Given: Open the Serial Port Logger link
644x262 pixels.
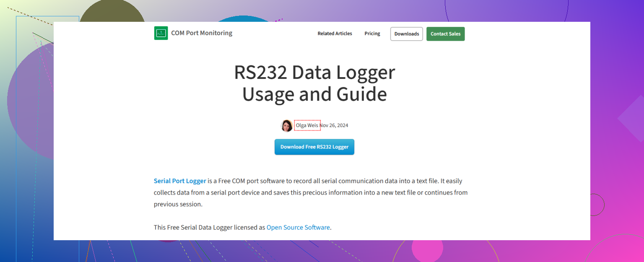Looking at the screenshot, I should coord(180,181).
